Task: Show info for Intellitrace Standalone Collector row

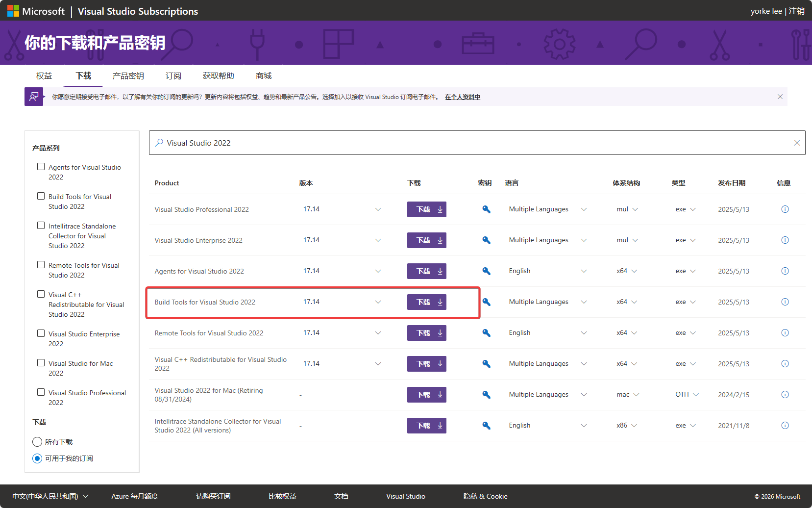Action: click(785, 426)
